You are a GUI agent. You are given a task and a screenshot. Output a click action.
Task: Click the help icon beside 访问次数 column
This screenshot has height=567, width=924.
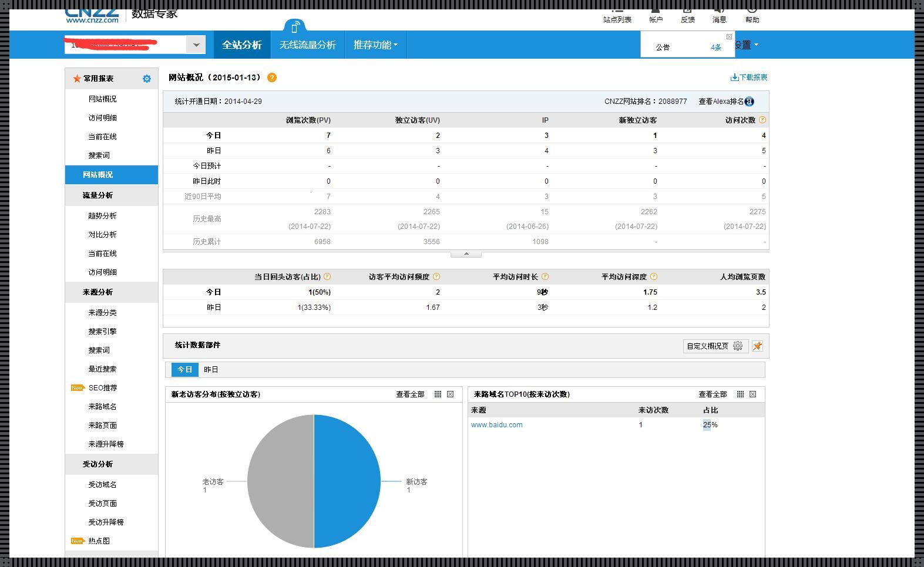coord(762,120)
